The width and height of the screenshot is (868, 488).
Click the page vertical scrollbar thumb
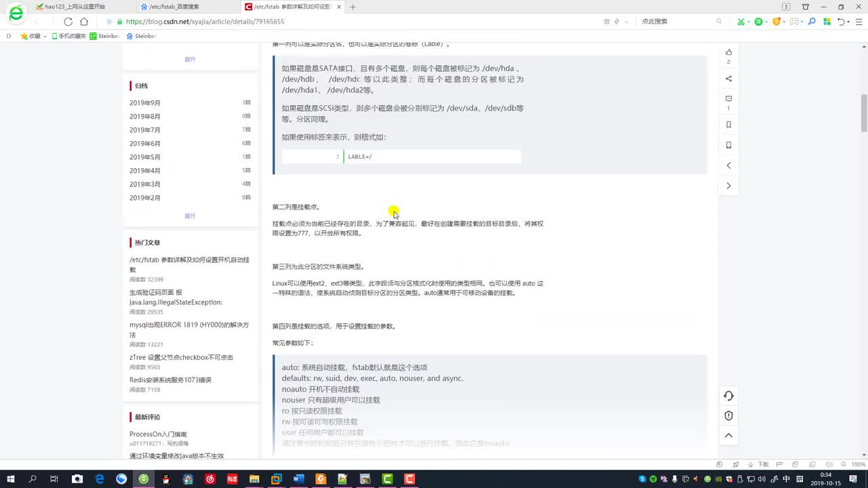pos(864,113)
